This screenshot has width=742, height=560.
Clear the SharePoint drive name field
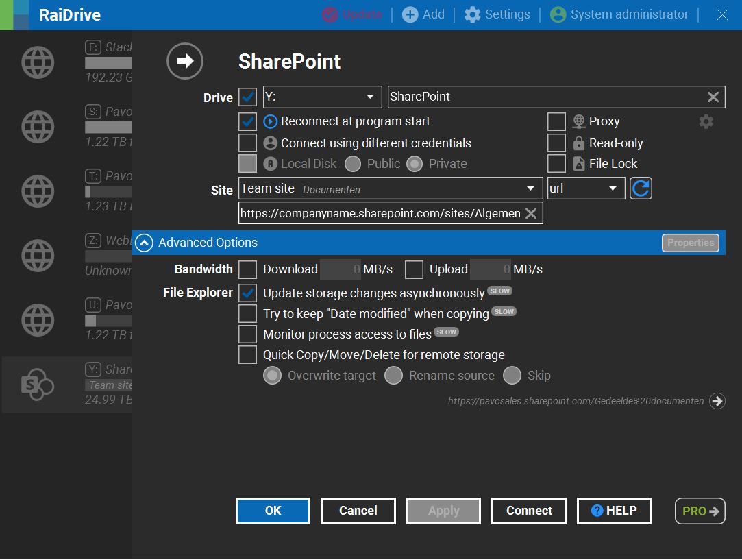click(x=713, y=97)
